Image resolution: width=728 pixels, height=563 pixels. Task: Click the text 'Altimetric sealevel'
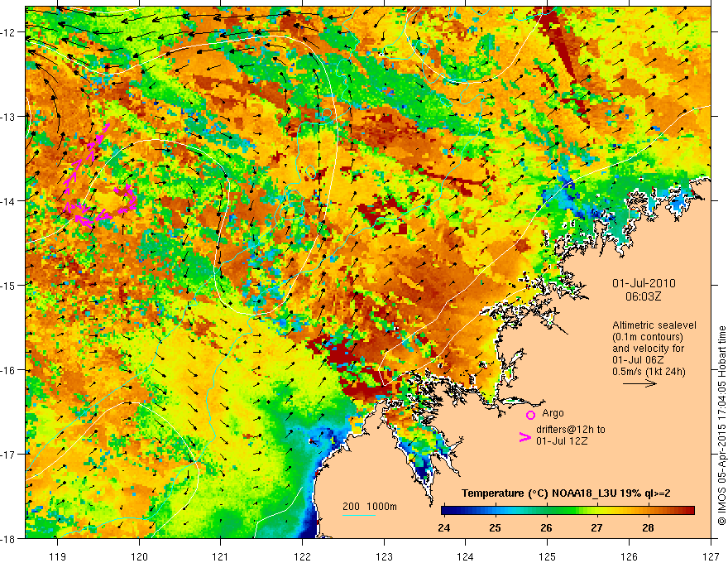point(654,325)
